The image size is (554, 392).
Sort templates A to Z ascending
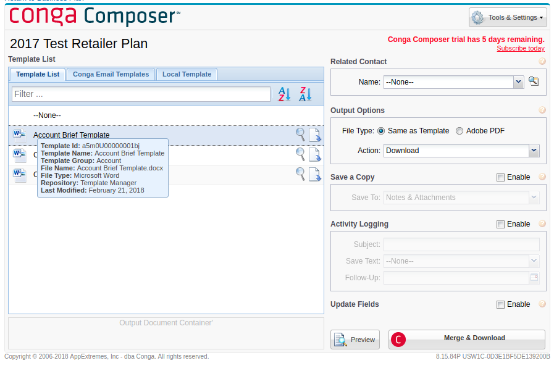(x=284, y=94)
